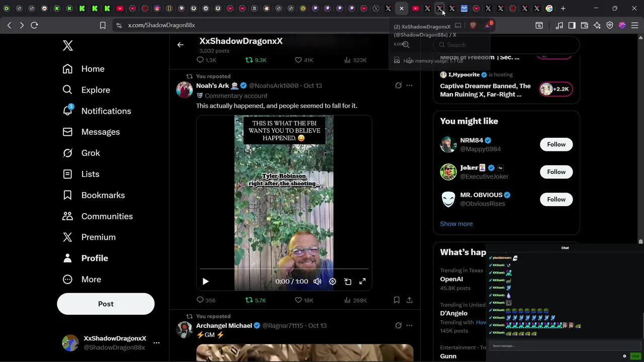Share the Noah's Ark post

(x=410, y=300)
